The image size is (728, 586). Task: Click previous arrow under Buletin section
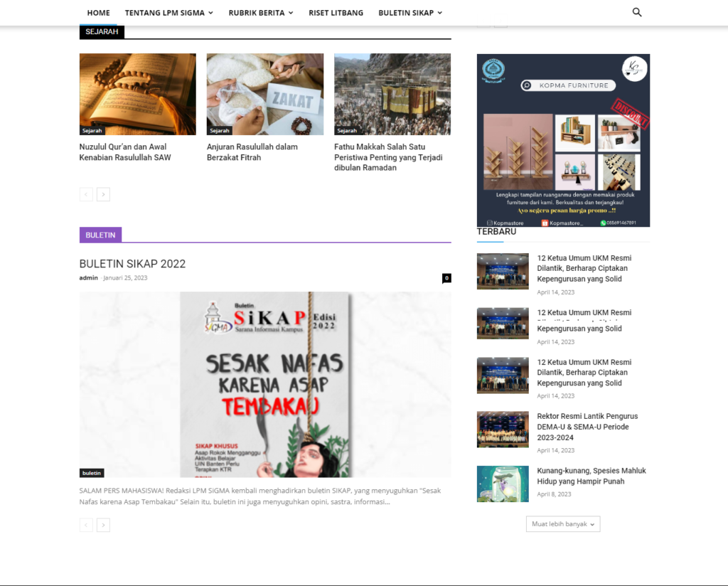point(86,525)
